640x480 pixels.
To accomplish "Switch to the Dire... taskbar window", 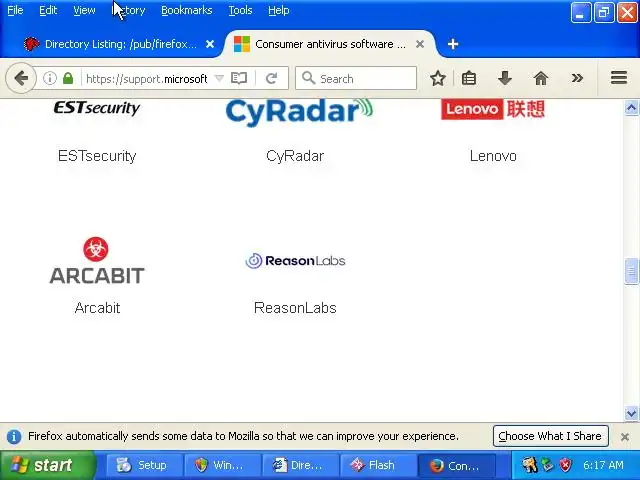I will tap(300, 465).
